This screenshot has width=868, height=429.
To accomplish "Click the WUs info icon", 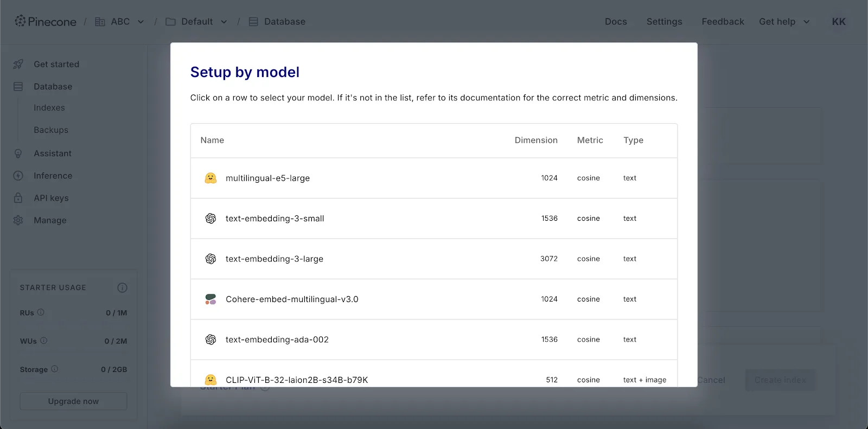I will coord(44,341).
